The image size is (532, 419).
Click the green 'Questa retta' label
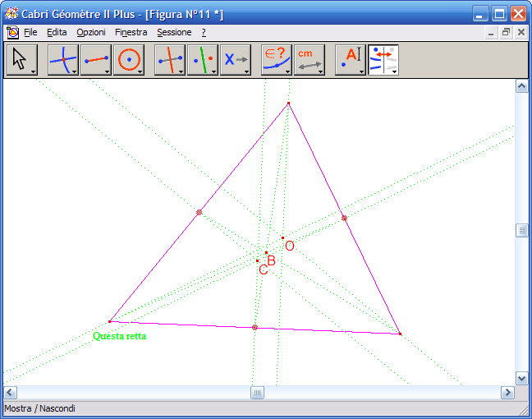coord(119,336)
